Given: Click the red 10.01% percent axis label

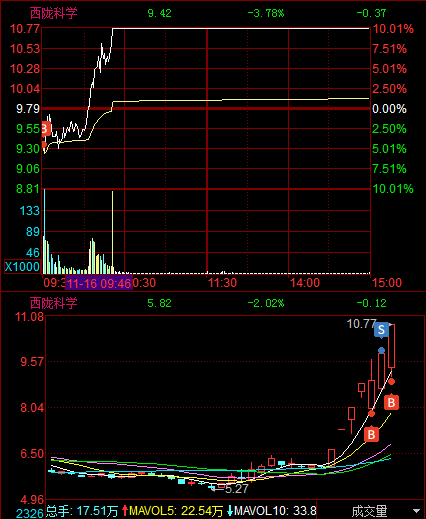Looking at the screenshot, I should pyautogui.click(x=393, y=29).
